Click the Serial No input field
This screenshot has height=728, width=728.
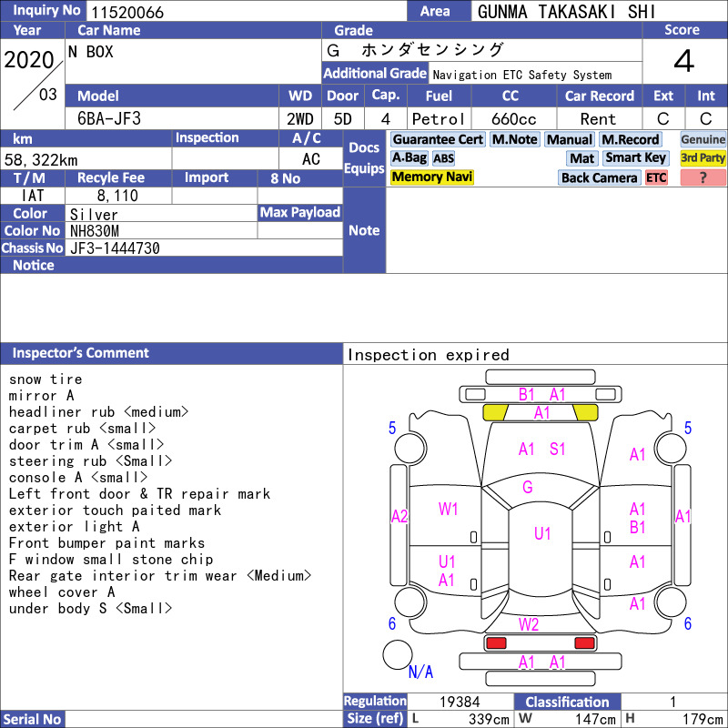204,719
